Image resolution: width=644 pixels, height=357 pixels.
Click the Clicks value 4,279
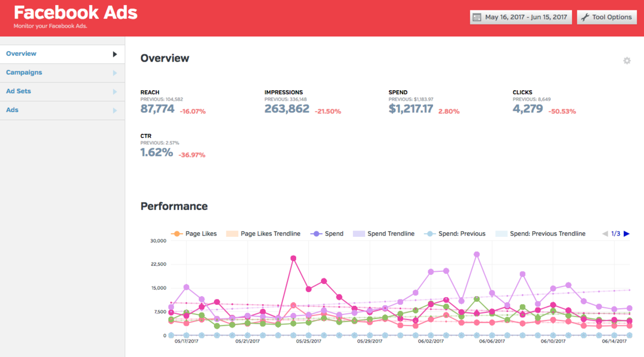pos(528,109)
